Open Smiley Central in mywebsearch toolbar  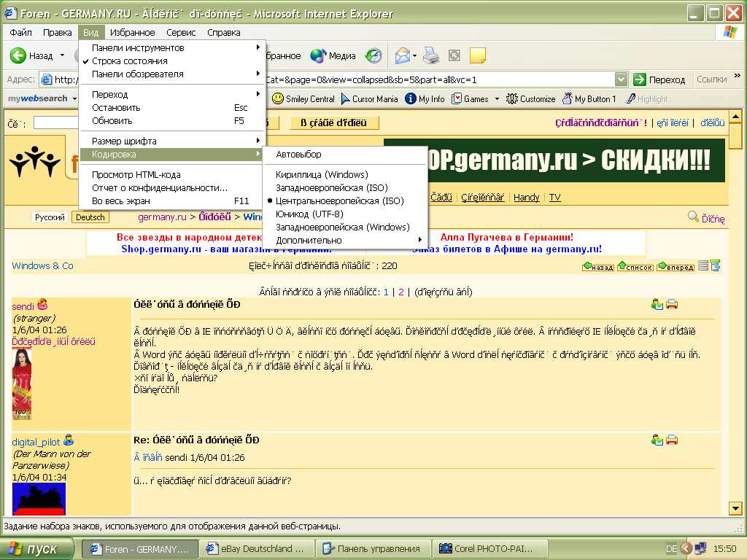coord(303,98)
